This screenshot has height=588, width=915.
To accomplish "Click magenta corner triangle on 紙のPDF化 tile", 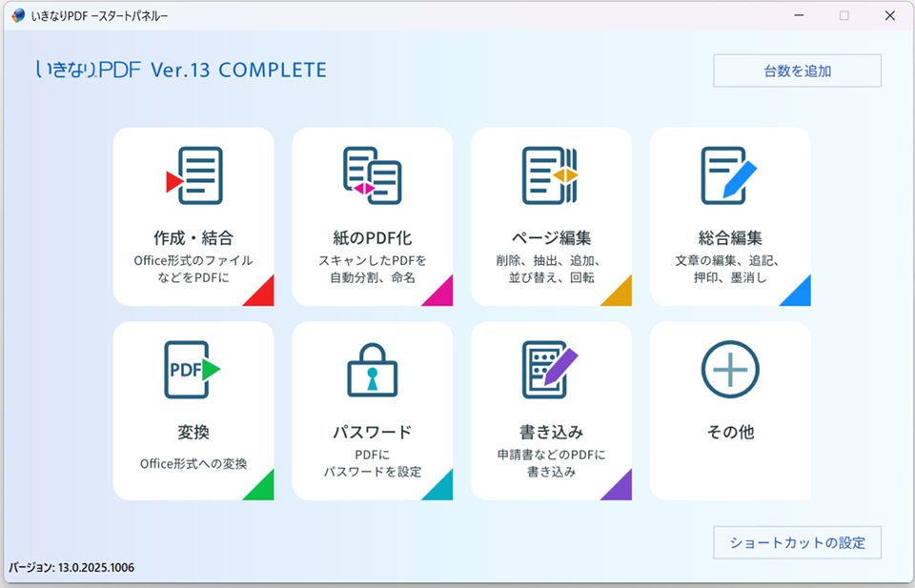I will 441,294.
